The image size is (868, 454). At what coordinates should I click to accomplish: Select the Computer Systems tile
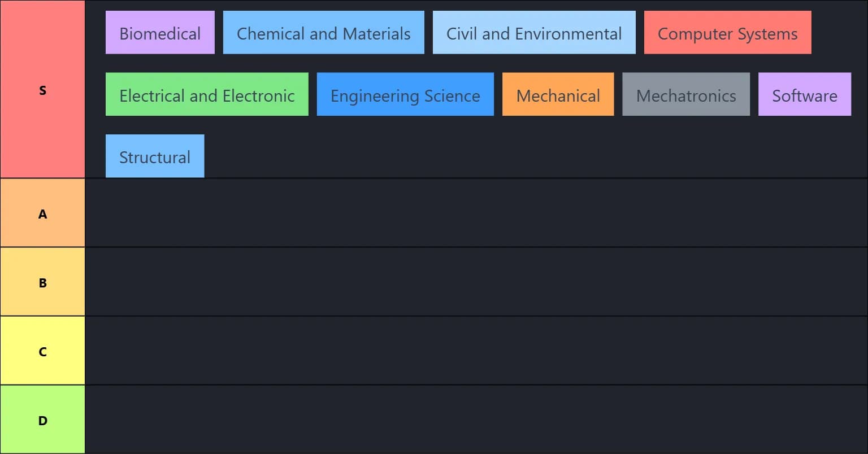tap(727, 33)
